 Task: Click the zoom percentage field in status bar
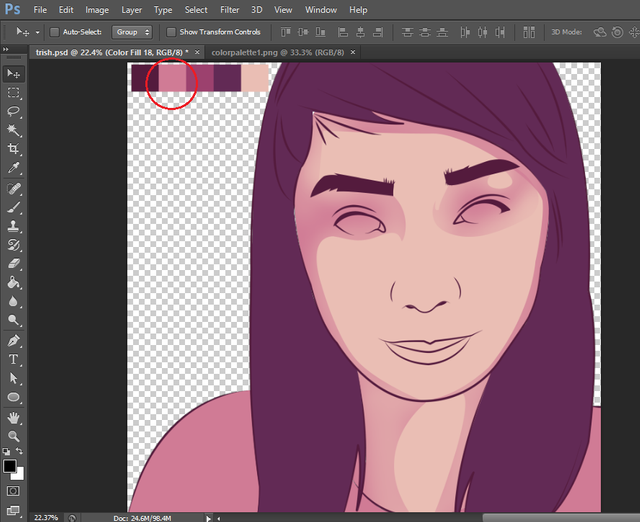click(x=45, y=517)
